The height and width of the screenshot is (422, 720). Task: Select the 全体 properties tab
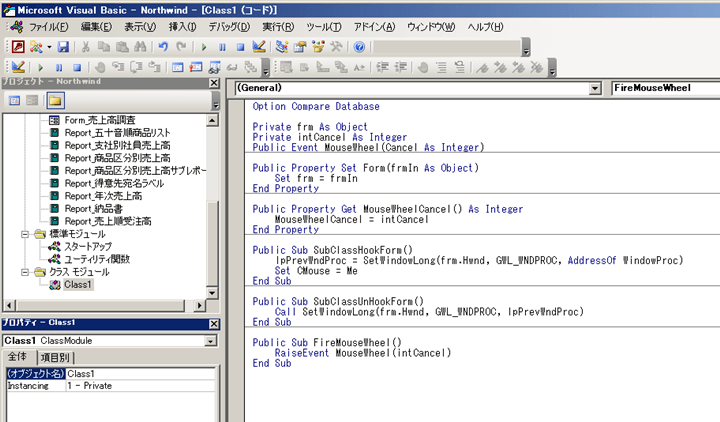tap(18, 358)
